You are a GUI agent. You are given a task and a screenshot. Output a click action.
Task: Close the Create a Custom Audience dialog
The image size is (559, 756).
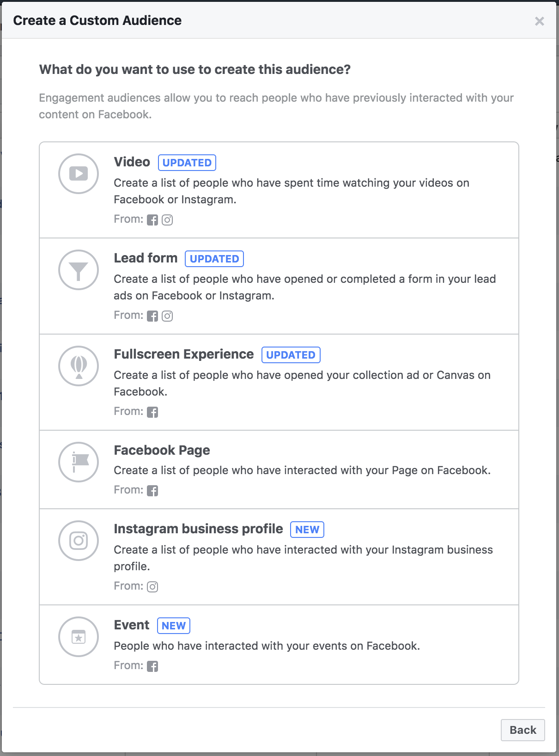(x=539, y=21)
